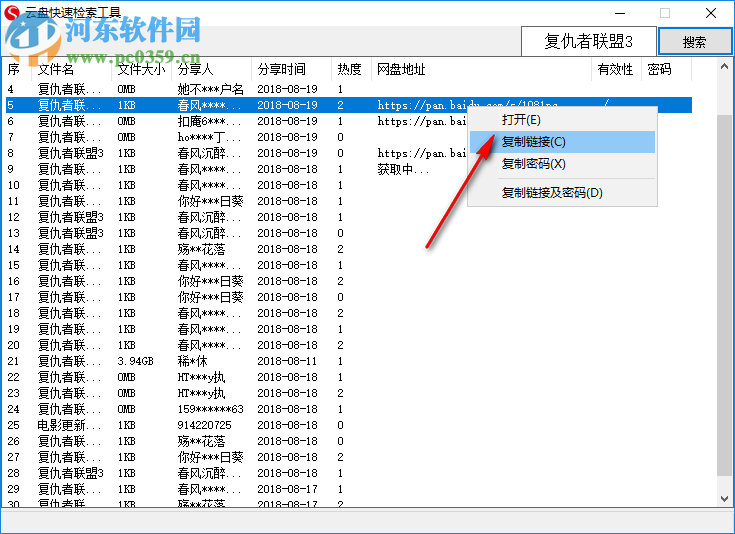
Task: Click the vertical scrollbar thumb
Action: tap(724, 296)
